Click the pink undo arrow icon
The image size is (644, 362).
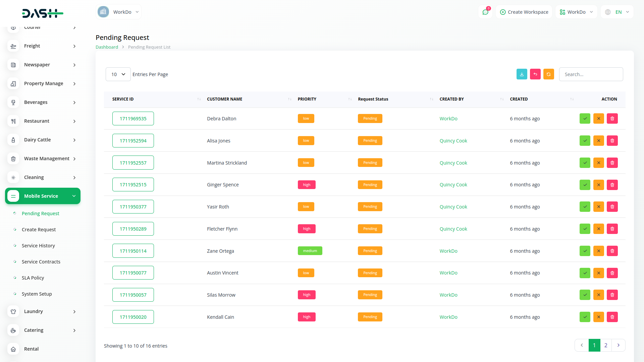[x=535, y=74]
